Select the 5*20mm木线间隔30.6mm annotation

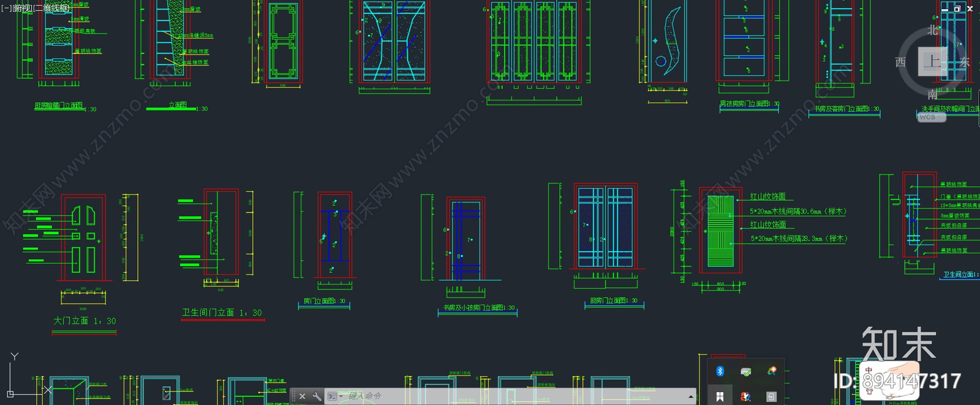[798, 211]
